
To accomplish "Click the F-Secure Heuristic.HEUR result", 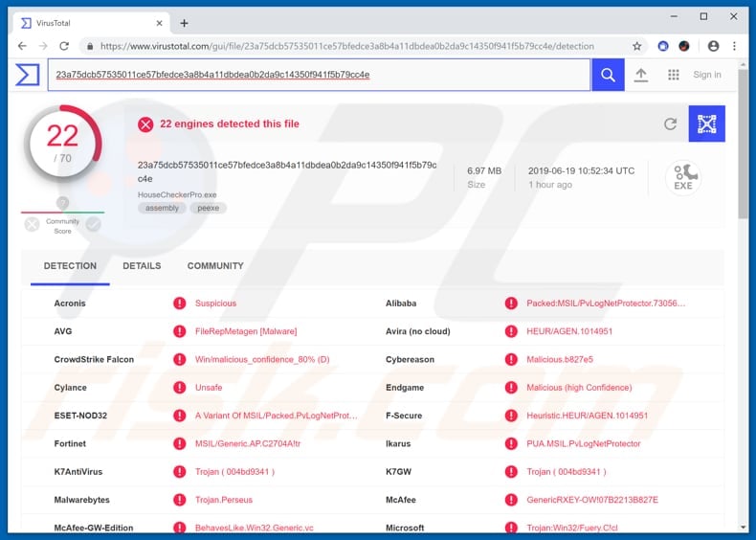I will [588, 416].
